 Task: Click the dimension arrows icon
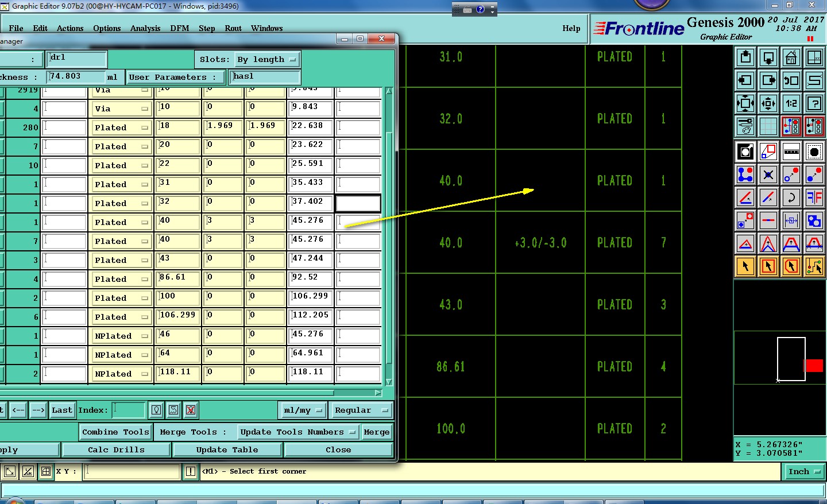pos(791,220)
